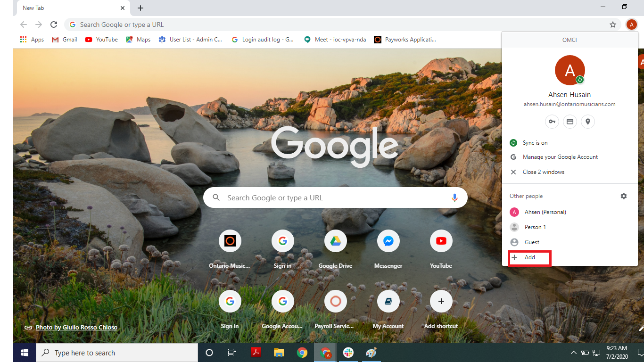Open the first-row Sign in shortcut
Image resolution: width=644 pixels, height=362 pixels.
click(282, 249)
